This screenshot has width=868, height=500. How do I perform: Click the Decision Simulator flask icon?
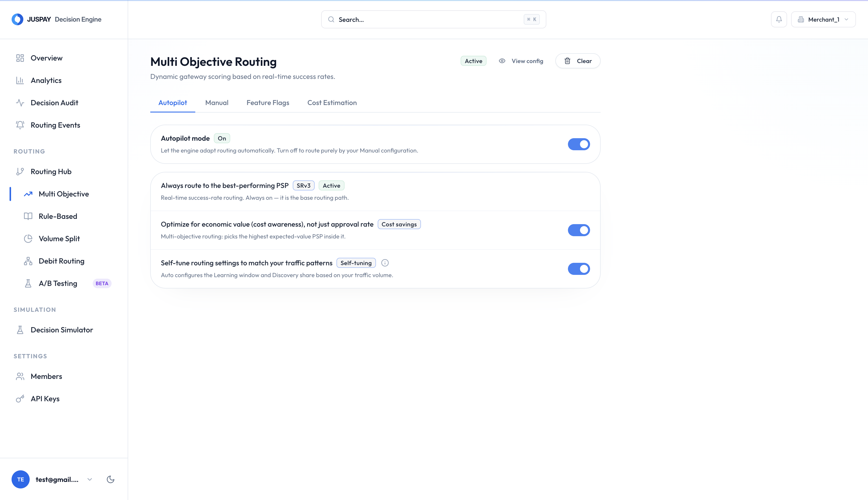(20, 330)
